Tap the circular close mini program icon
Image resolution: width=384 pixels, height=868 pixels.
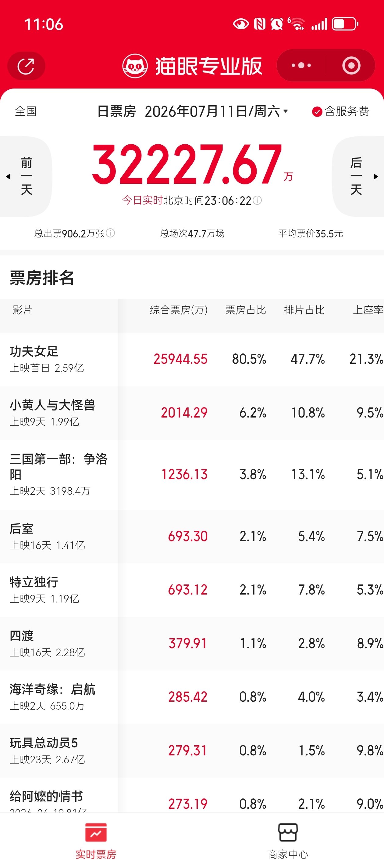(351, 65)
